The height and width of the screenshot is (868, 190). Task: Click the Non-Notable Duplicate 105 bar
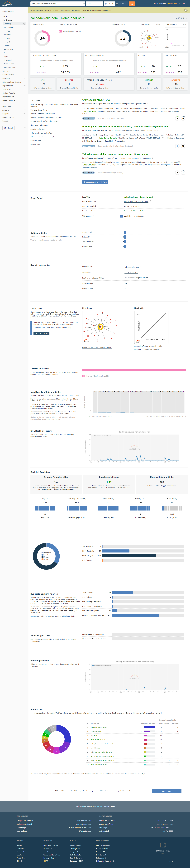point(135,615)
